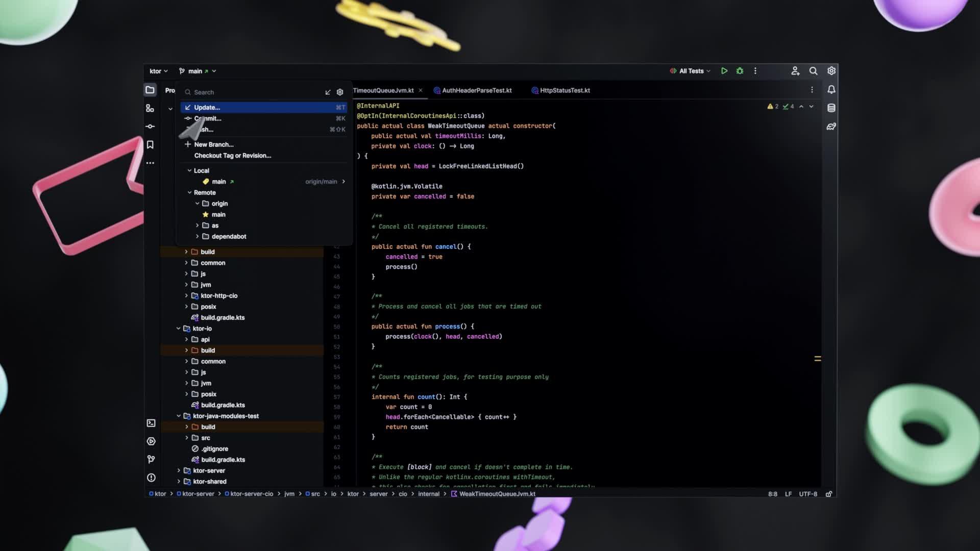Select Update... in the Git popup
This screenshot has height=551, width=980.
point(207,108)
